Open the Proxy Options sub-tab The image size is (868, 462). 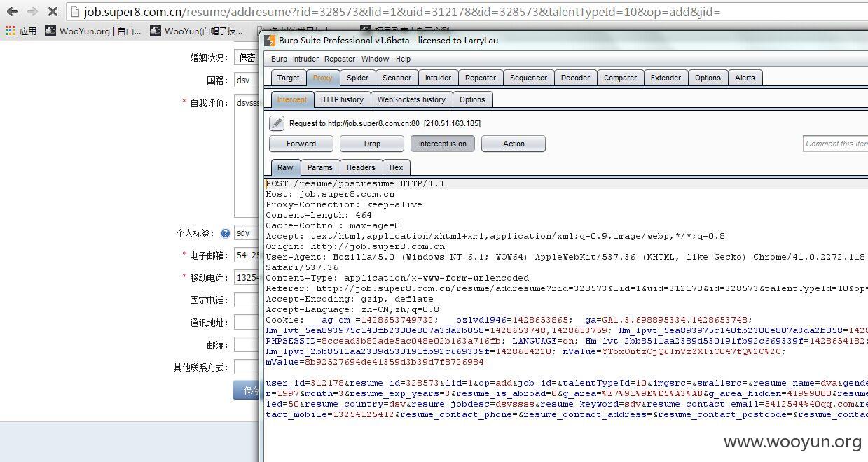coord(472,99)
